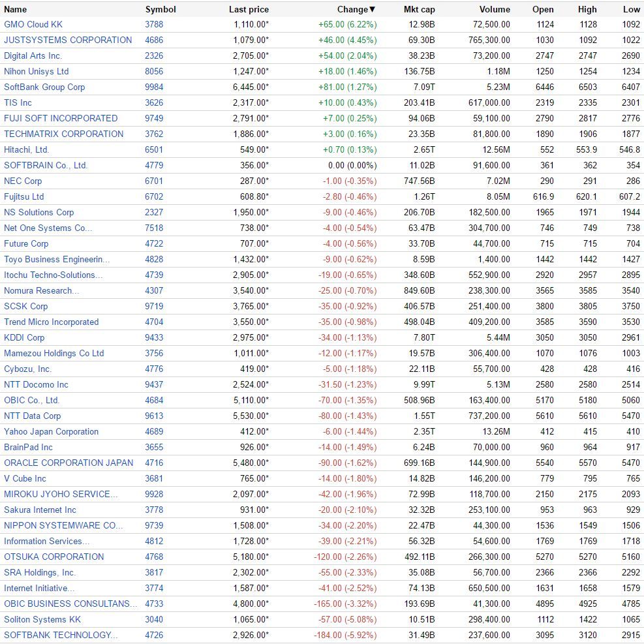Open SCSK Corp link
Screen dimensions: 644x644
click(x=26, y=306)
